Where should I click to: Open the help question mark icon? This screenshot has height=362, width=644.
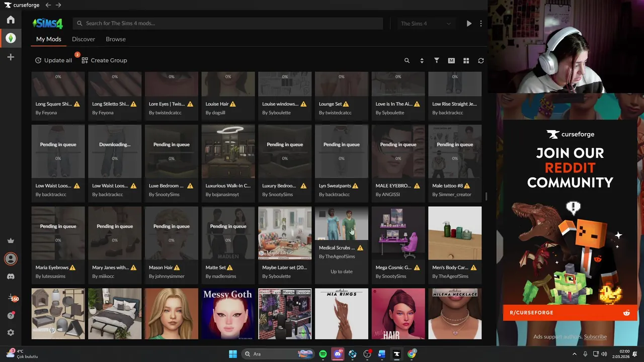click(11, 315)
